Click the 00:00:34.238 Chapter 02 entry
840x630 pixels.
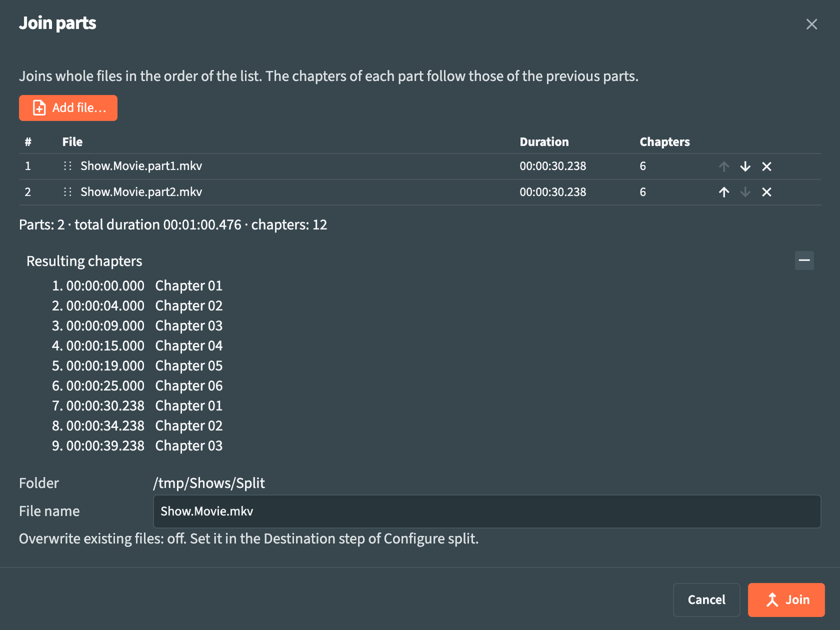[x=137, y=425]
